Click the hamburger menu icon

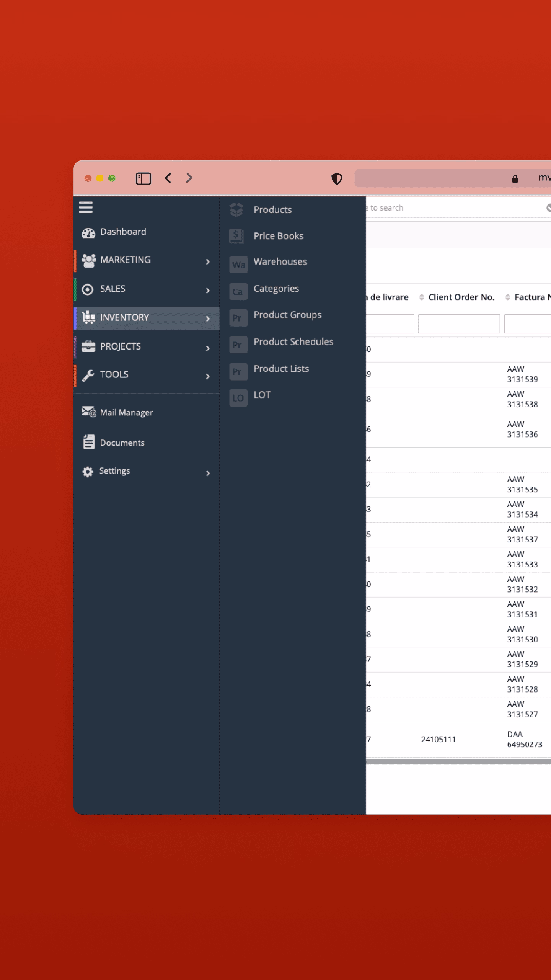[x=86, y=207]
